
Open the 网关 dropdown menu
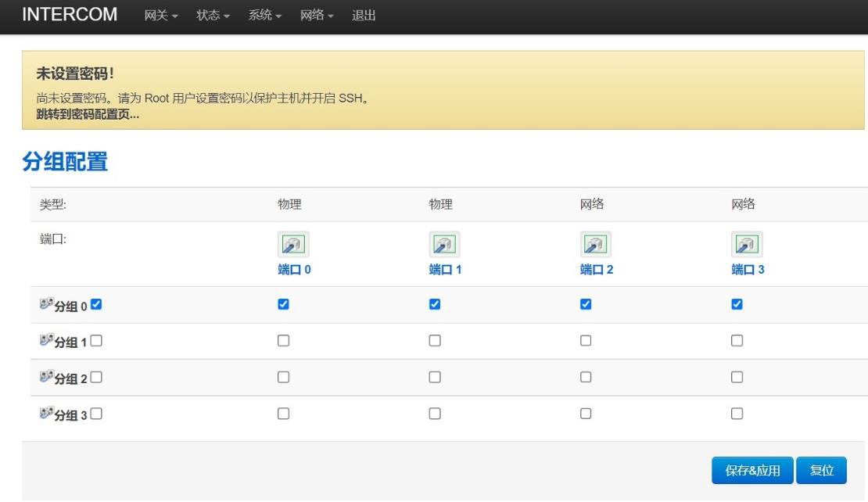(162, 16)
